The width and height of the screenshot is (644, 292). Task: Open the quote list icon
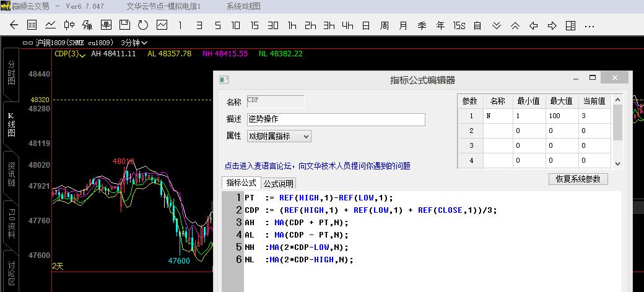click(32, 25)
